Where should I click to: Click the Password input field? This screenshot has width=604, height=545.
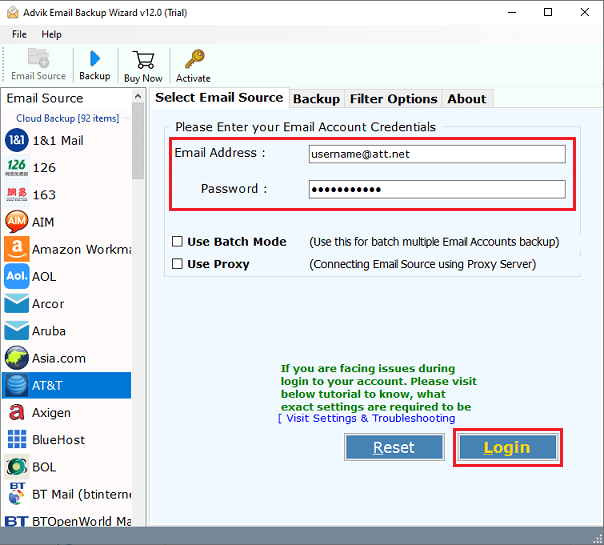pyautogui.click(x=437, y=189)
